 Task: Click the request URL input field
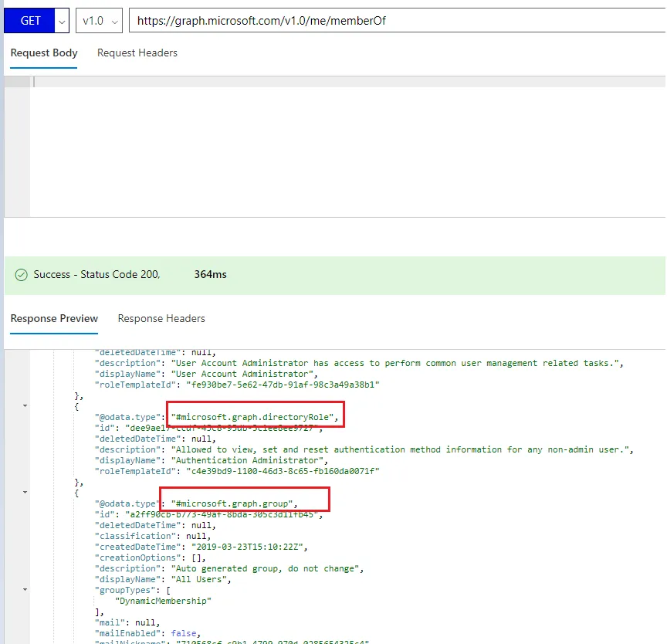398,20
